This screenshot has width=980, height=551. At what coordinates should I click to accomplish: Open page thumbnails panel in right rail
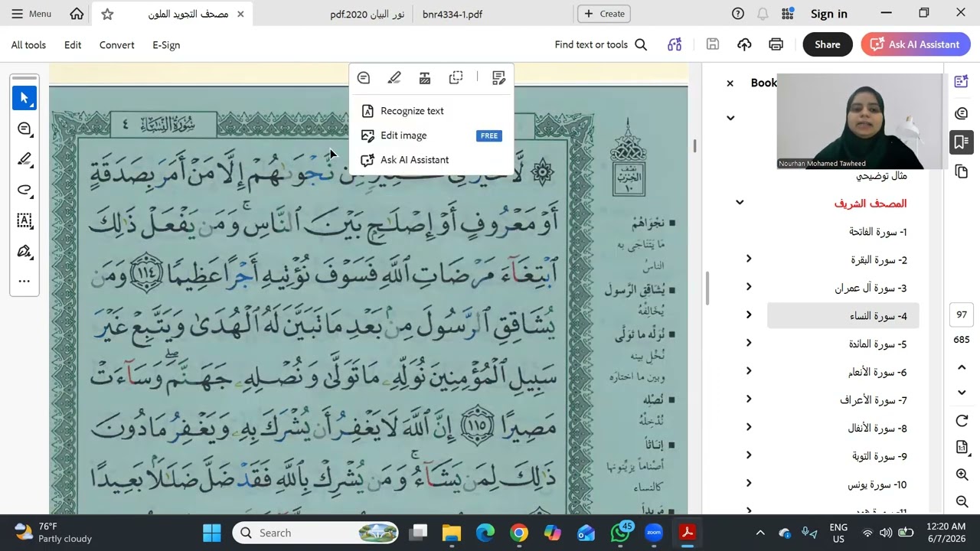pyautogui.click(x=962, y=172)
